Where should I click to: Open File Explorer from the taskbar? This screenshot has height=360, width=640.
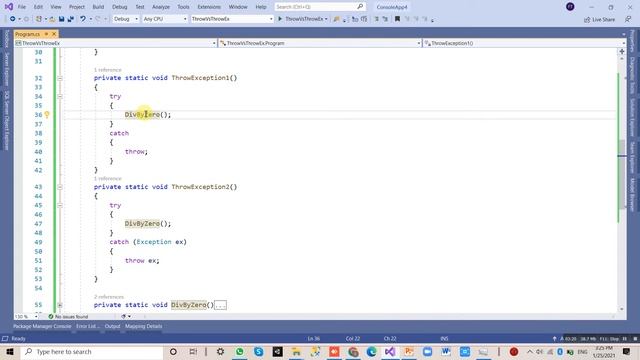(x=296, y=351)
